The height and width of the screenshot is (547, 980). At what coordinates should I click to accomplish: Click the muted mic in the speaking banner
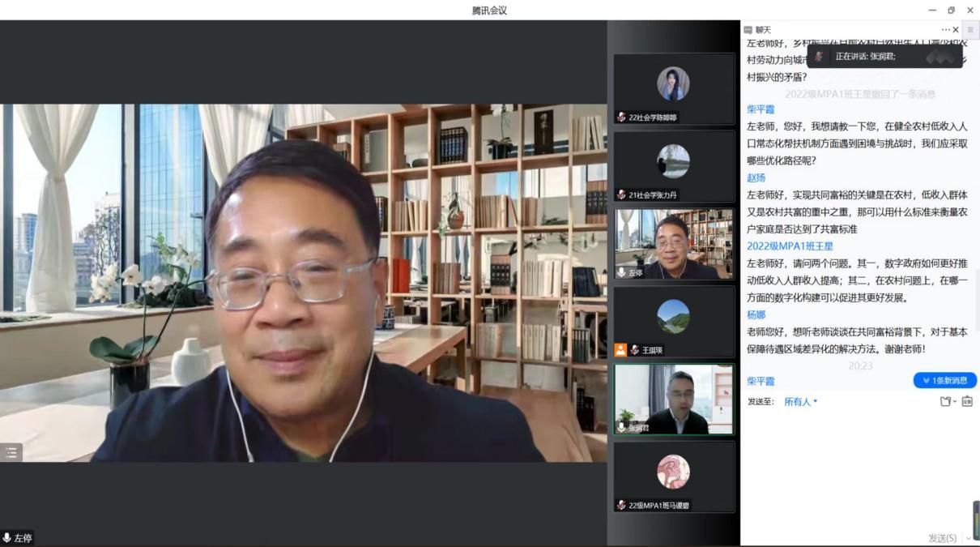[x=820, y=57]
